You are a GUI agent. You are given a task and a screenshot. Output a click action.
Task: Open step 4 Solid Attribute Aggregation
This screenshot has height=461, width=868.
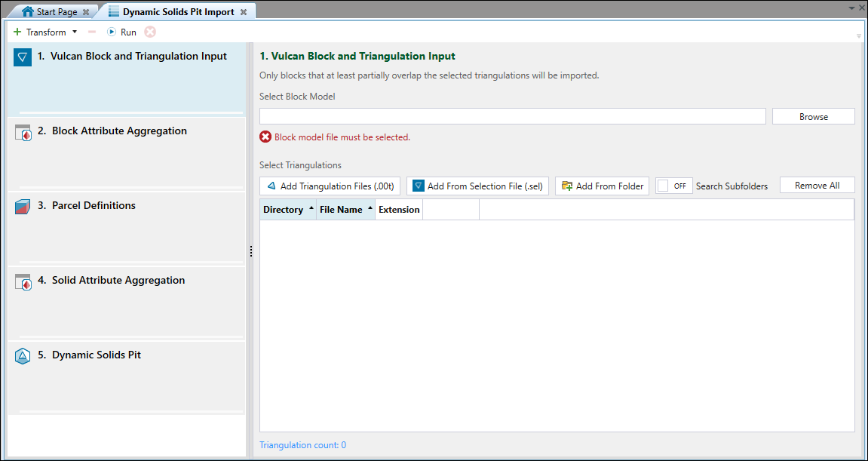pyautogui.click(x=126, y=303)
